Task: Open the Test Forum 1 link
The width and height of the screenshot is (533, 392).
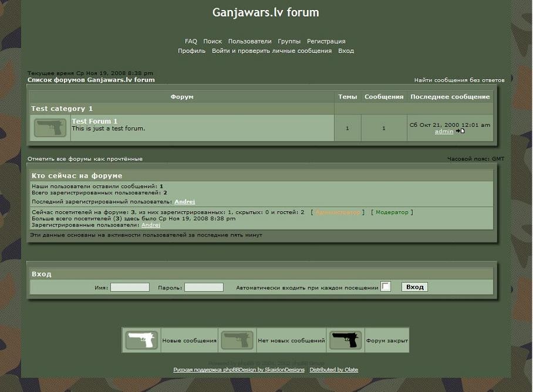Action: (95, 121)
